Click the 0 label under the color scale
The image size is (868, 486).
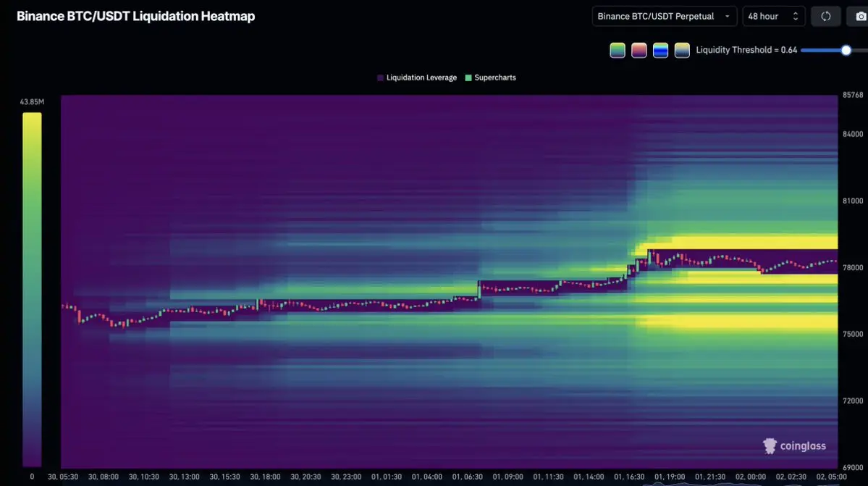32,477
